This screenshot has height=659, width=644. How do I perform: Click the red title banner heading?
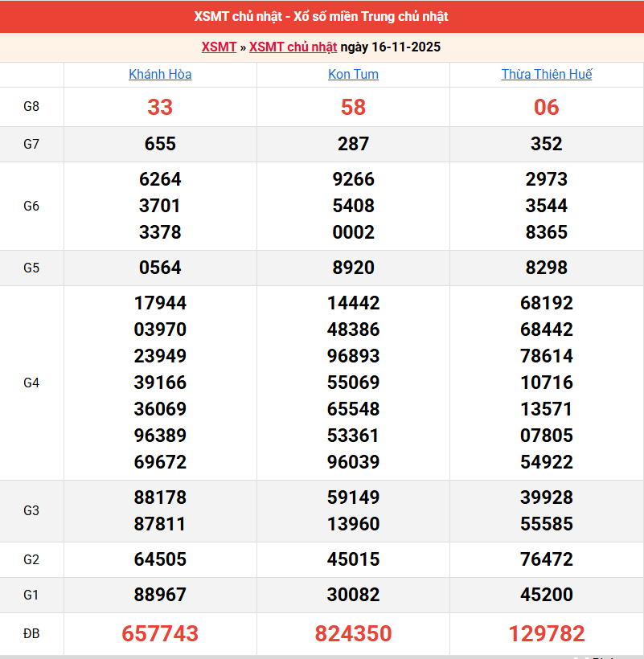(x=322, y=16)
